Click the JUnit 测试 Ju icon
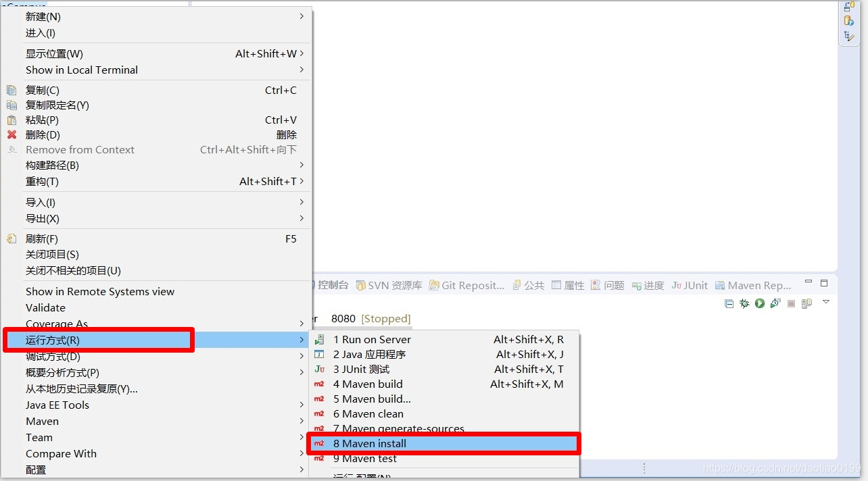868x481 pixels. tap(319, 369)
